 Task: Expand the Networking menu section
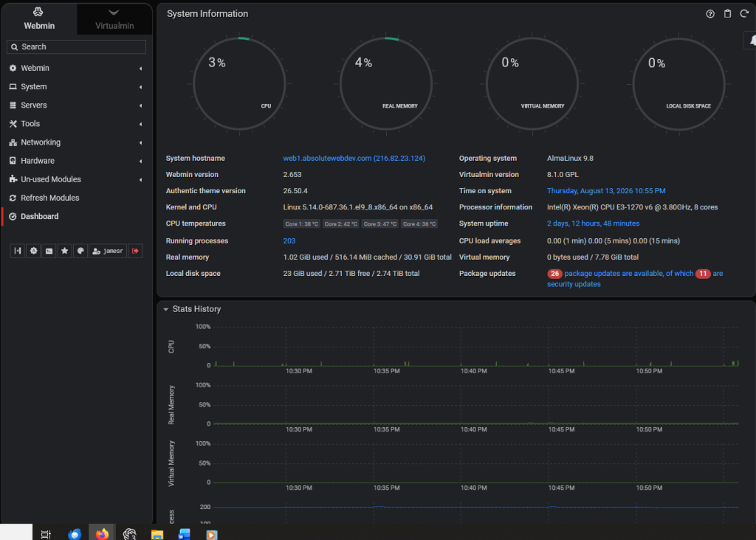[76, 142]
